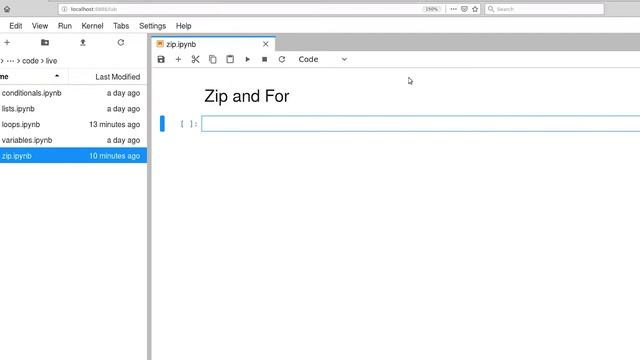Paste cells from the clipboard
This screenshot has height=360, width=640.
point(230,59)
